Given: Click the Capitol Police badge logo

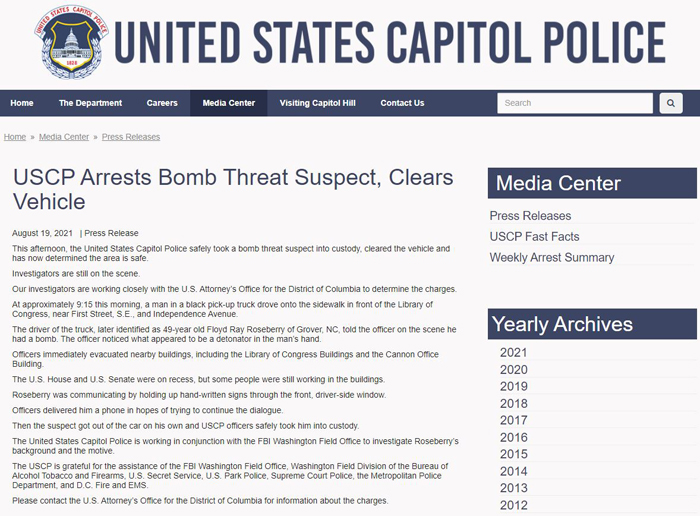Looking at the screenshot, I should coord(71,42).
